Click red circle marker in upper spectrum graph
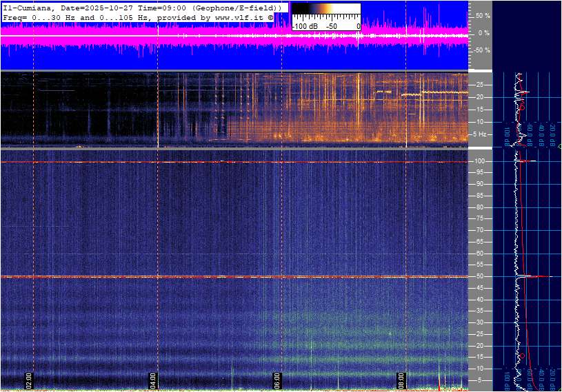Screen dimensions: 562x392 click(522, 107)
